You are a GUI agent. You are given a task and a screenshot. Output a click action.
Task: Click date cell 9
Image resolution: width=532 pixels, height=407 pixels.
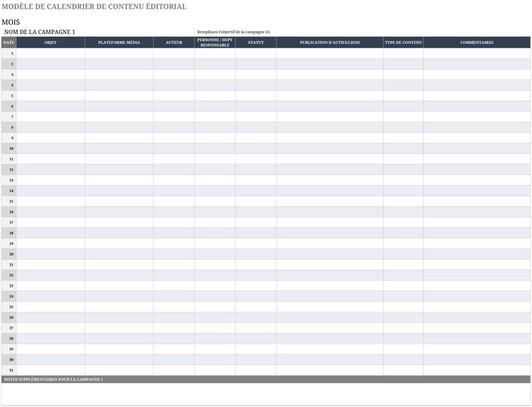click(x=9, y=138)
